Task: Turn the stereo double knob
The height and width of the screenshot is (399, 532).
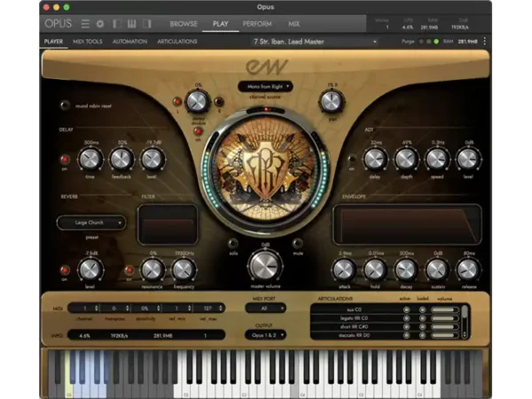Action: point(198,101)
